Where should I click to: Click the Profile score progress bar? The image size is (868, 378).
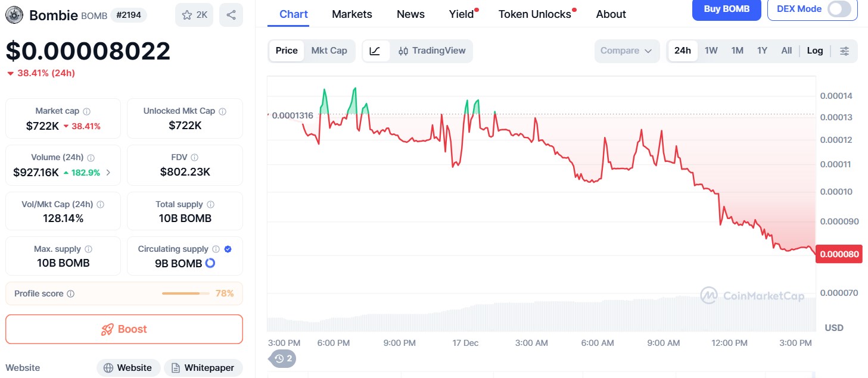[186, 293]
